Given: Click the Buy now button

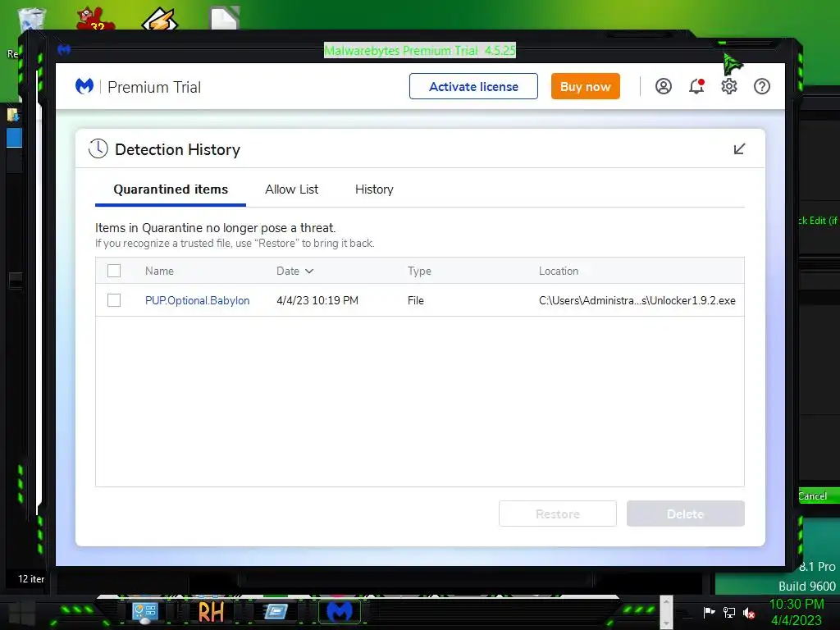Looking at the screenshot, I should [x=585, y=86].
